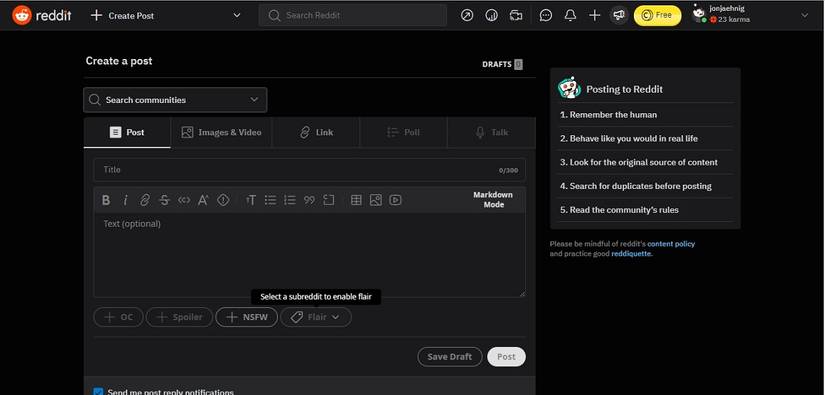The image size is (825, 395).
Task: Toggle italic formatting
Action: pos(125,200)
